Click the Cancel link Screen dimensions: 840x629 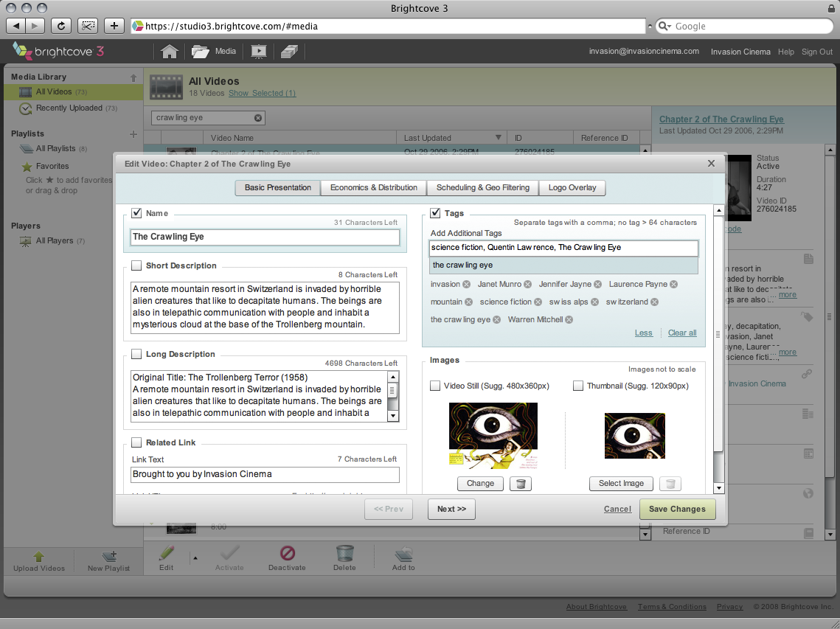click(617, 509)
